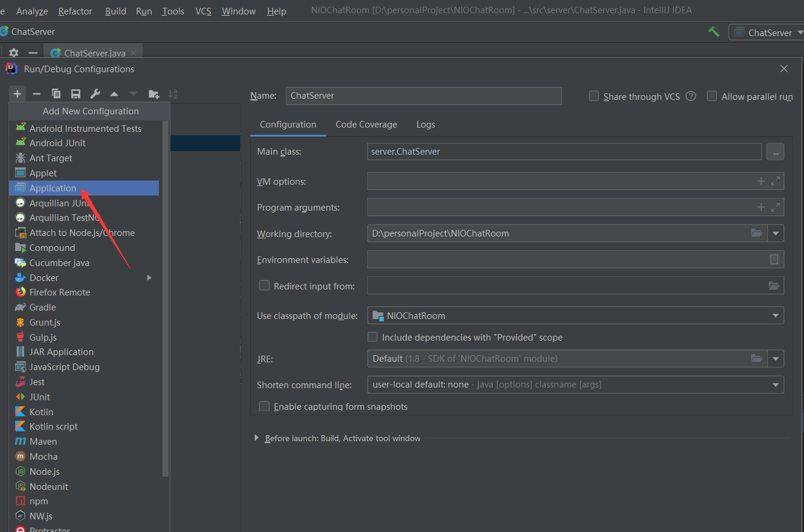Close the Run/Debug Configurations dialog
Screen dimensions: 804x532
[x=784, y=69]
